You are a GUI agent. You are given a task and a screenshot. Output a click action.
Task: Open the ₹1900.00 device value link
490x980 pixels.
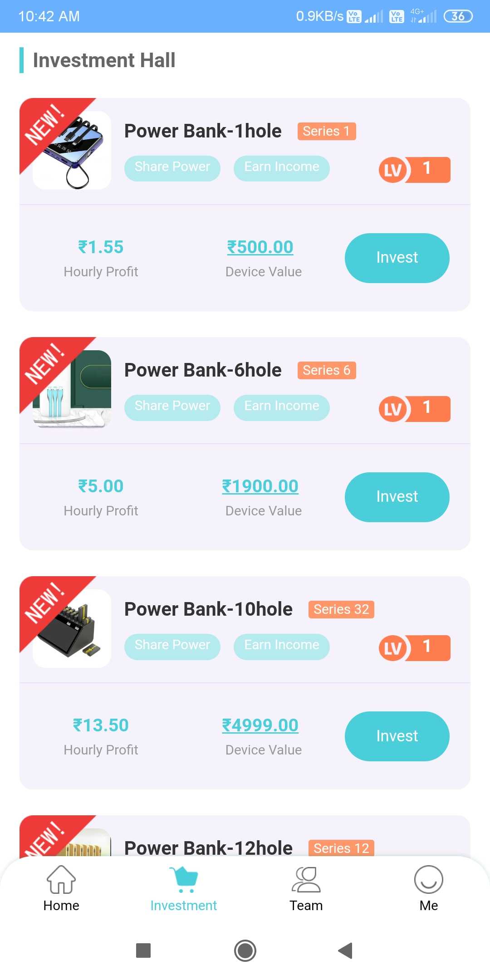pyautogui.click(x=260, y=486)
